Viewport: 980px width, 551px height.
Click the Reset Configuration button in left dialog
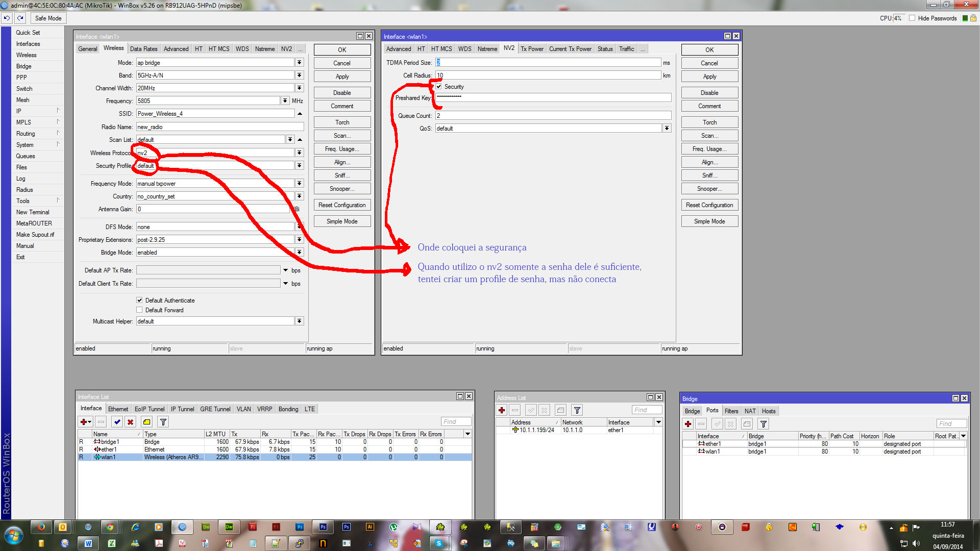click(341, 205)
